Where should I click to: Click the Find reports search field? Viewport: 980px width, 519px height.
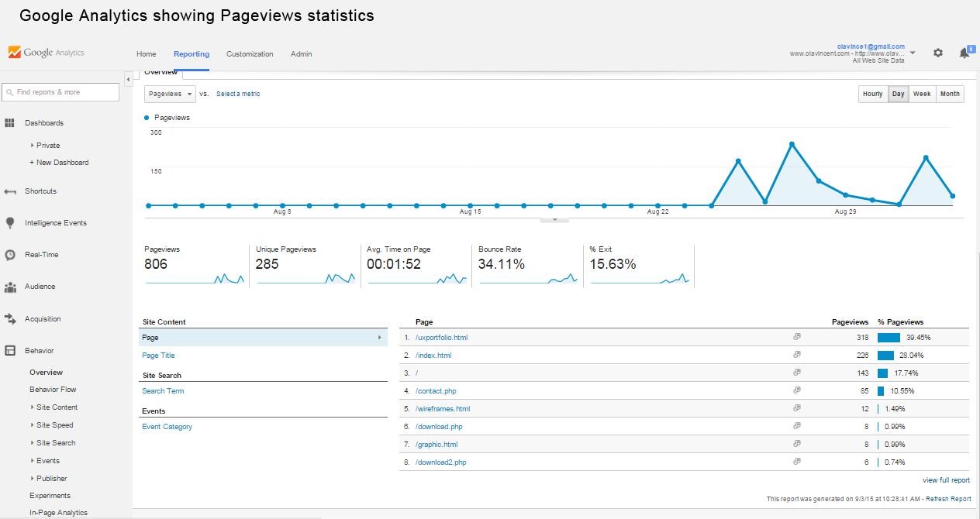(x=60, y=92)
